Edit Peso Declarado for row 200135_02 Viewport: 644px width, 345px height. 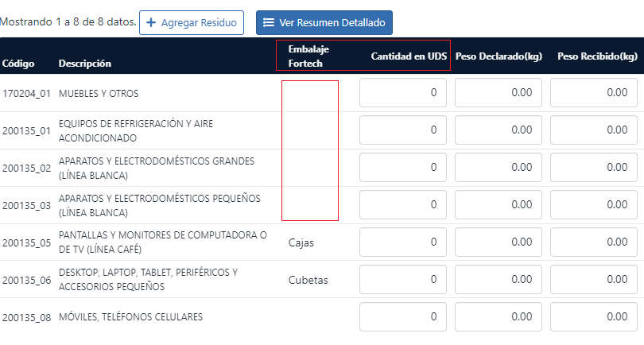coord(499,168)
